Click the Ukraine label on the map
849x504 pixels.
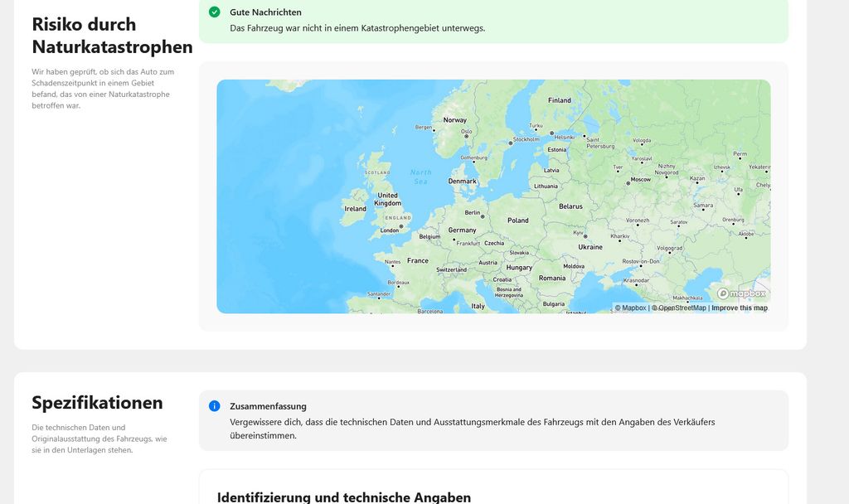click(x=590, y=247)
